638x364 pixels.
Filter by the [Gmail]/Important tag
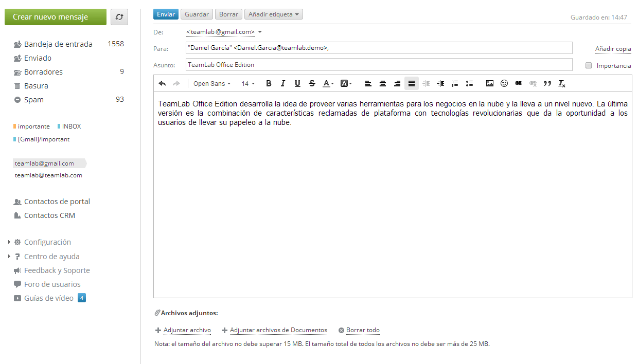[x=41, y=139]
